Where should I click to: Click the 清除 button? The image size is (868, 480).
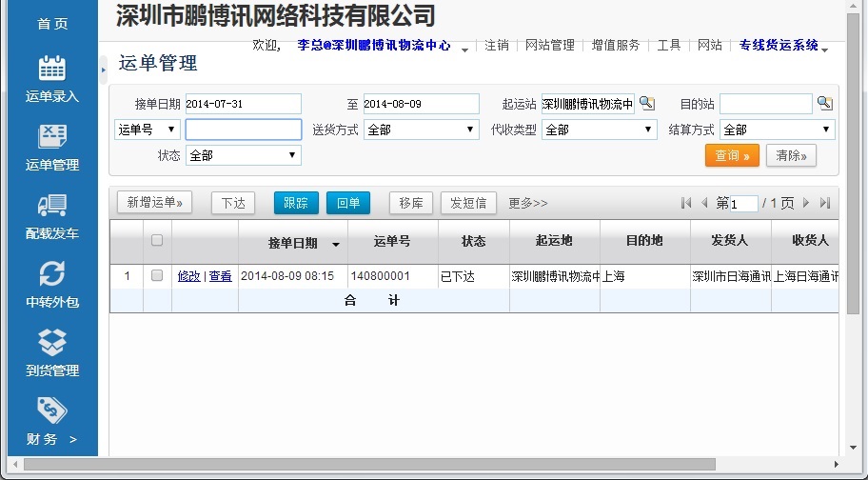click(x=791, y=155)
